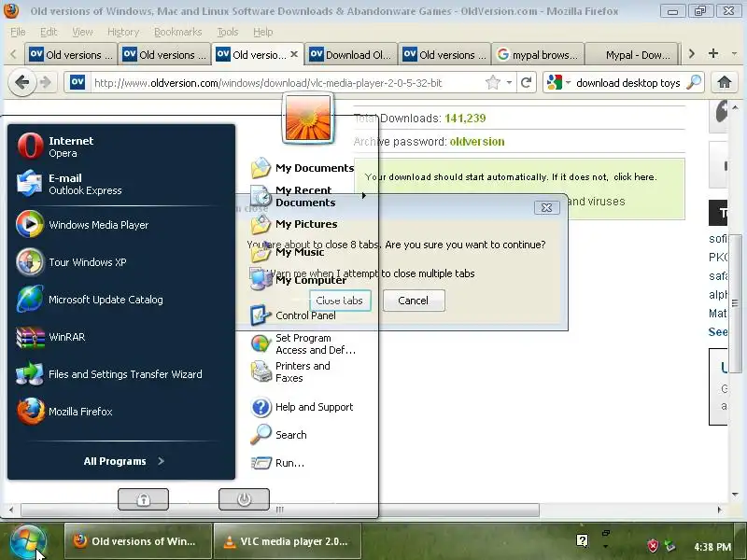747x560 pixels.
Task: Open Windows Media Player from Start menu
Action: pyautogui.click(x=121, y=224)
